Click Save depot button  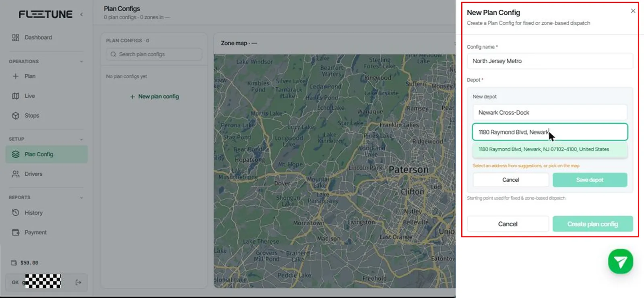[x=590, y=180]
